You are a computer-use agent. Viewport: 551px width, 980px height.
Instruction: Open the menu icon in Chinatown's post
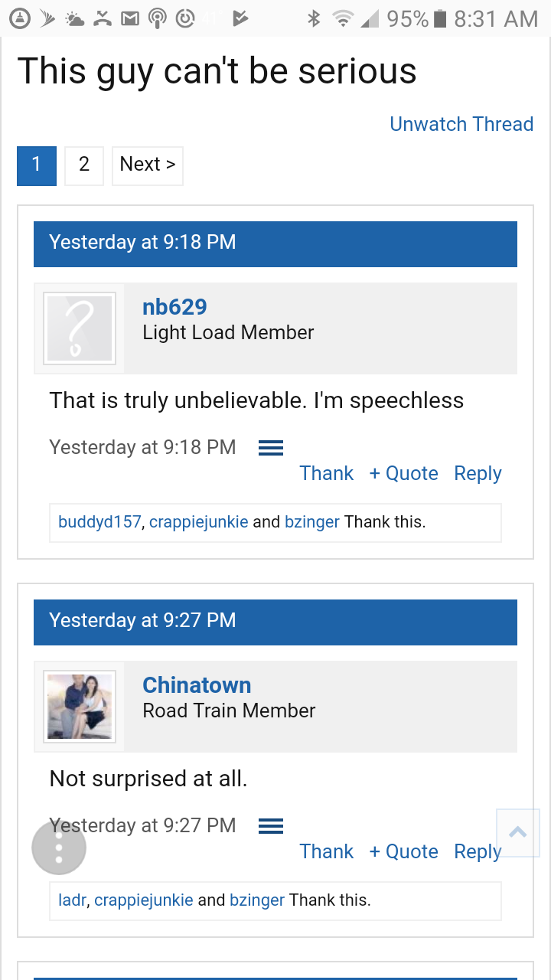[271, 826]
